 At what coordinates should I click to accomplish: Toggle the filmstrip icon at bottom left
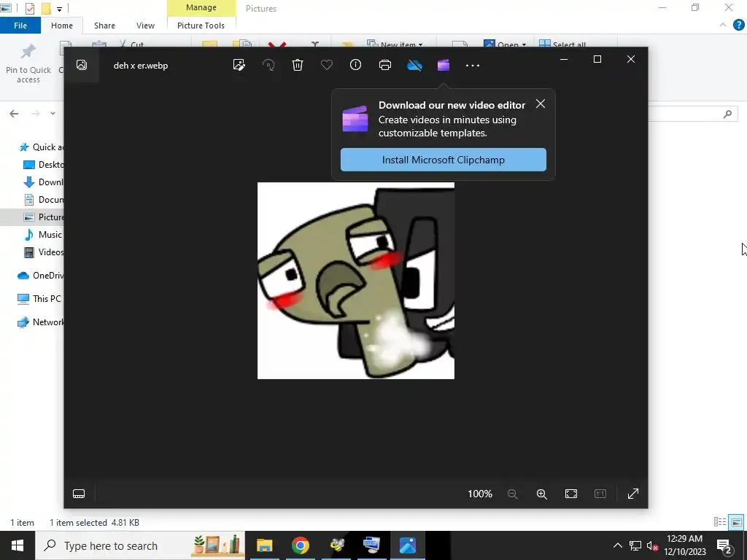79,494
